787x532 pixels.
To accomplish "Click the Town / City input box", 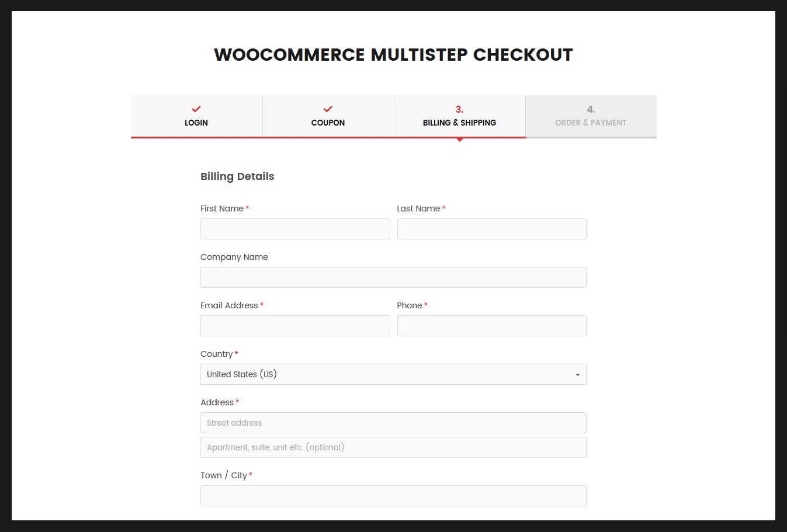I will [393, 495].
